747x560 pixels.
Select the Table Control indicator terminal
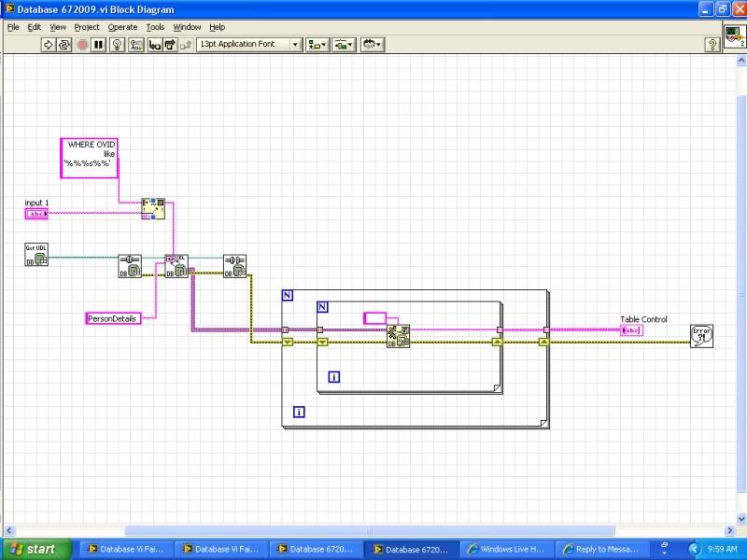[x=631, y=329]
